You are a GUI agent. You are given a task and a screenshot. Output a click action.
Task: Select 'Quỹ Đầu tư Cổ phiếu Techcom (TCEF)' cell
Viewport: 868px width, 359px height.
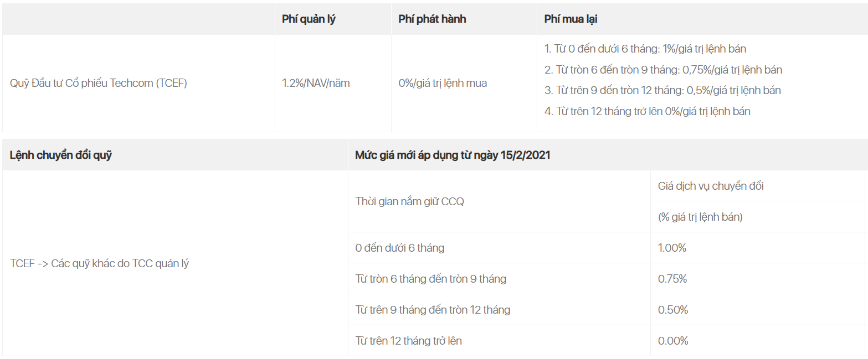click(99, 84)
